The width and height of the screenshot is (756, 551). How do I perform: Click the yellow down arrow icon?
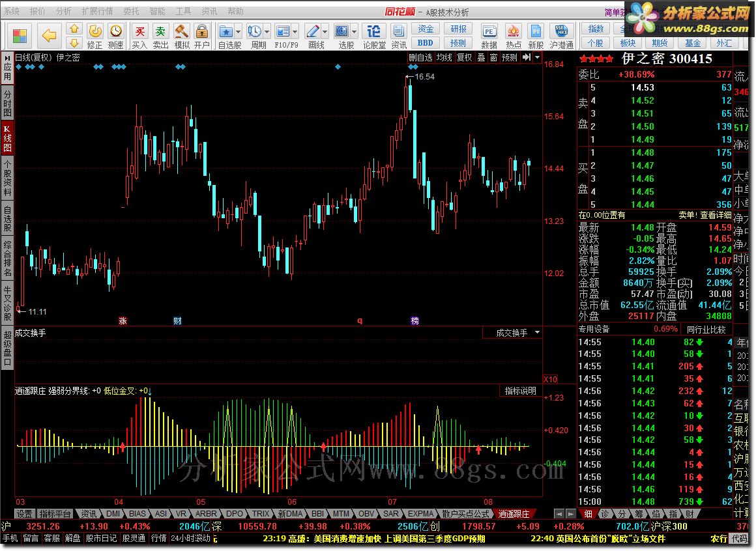point(74,43)
